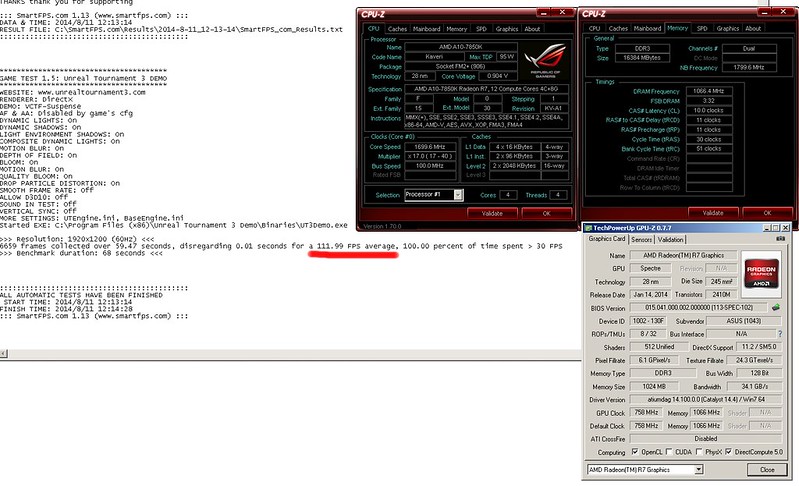Click the BIOS Version field in GPU-Z
This screenshot has height=486, width=799.
[x=699, y=308]
